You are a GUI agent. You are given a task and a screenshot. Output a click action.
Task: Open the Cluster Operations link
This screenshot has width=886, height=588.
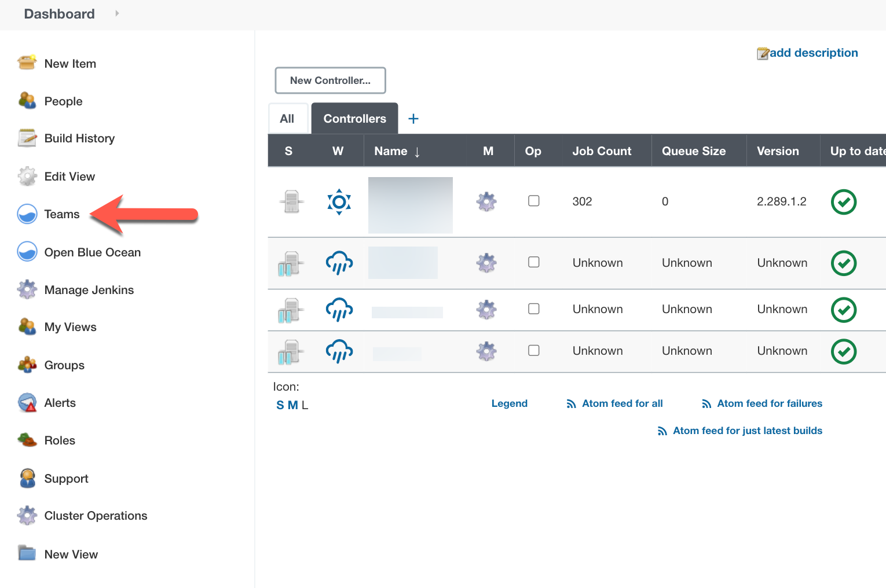96,516
